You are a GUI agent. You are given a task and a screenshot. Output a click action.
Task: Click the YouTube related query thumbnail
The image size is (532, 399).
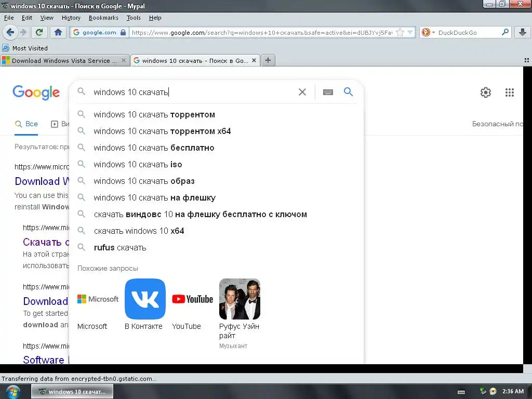pos(192,299)
